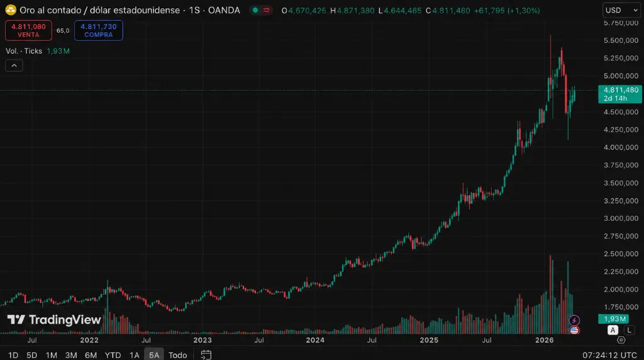The height and width of the screenshot is (360, 644).
Task: Click the US flag economic event icon
Action: pyautogui.click(x=574, y=330)
